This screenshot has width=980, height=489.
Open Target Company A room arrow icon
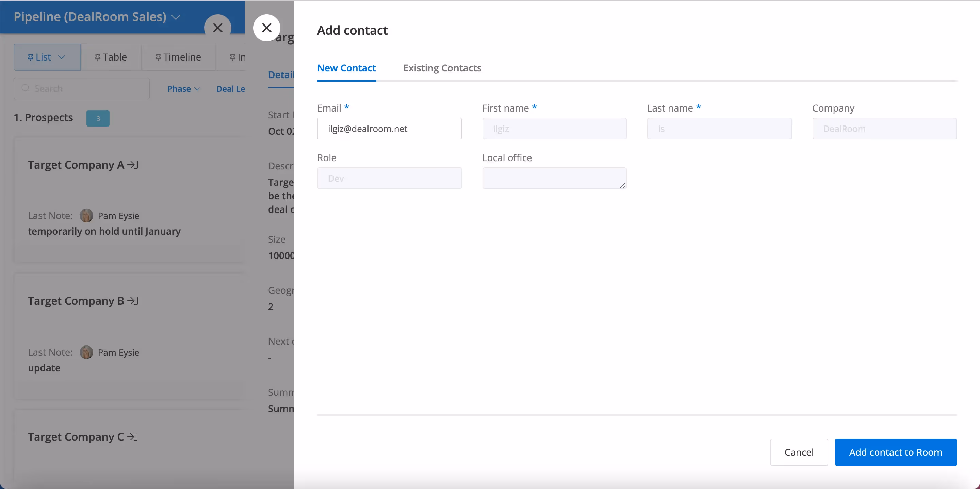click(x=133, y=165)
